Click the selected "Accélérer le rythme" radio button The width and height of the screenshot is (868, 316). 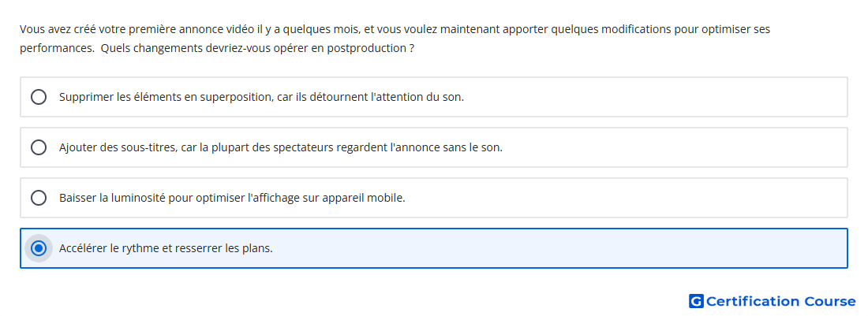pos(39,248)
